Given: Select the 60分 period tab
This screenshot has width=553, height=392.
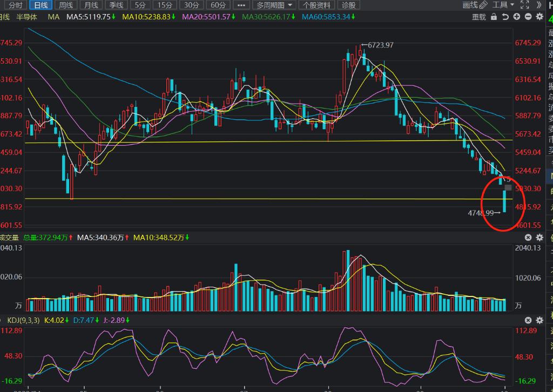Looking at the screenshot, I should click(x=218, y=5).
